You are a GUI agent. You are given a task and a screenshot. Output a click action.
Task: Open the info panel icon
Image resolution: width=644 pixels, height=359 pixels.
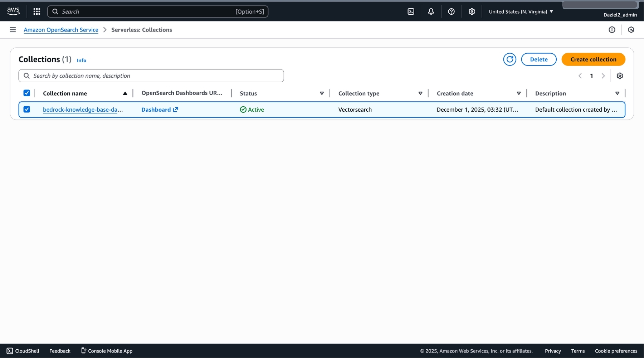pos(612,30)
